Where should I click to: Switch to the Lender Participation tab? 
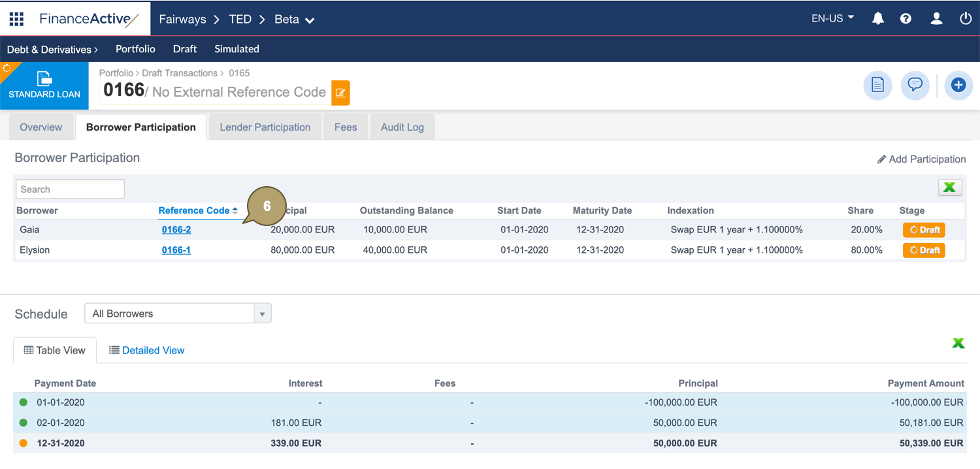point(265,127)
